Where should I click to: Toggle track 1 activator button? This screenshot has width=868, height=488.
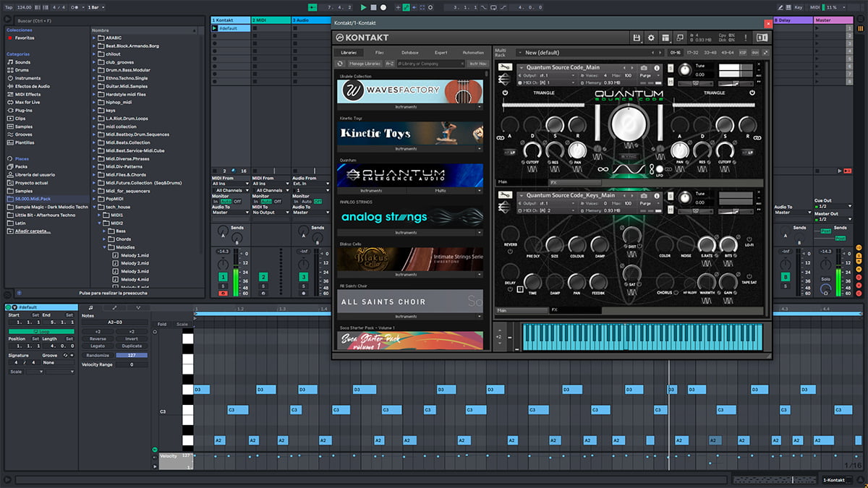pos(223,277)
